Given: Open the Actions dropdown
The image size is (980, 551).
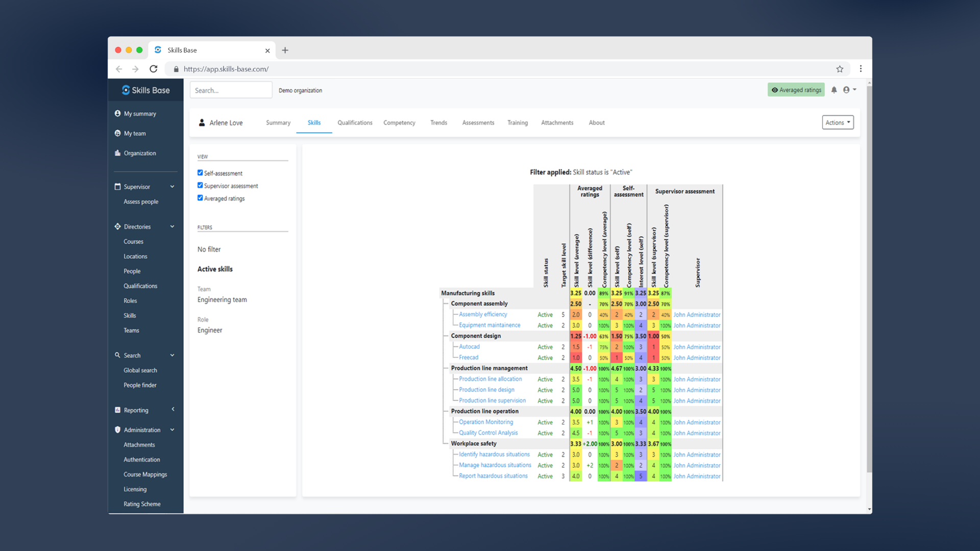Looking at the screenshot, I should tap(838, 122).
